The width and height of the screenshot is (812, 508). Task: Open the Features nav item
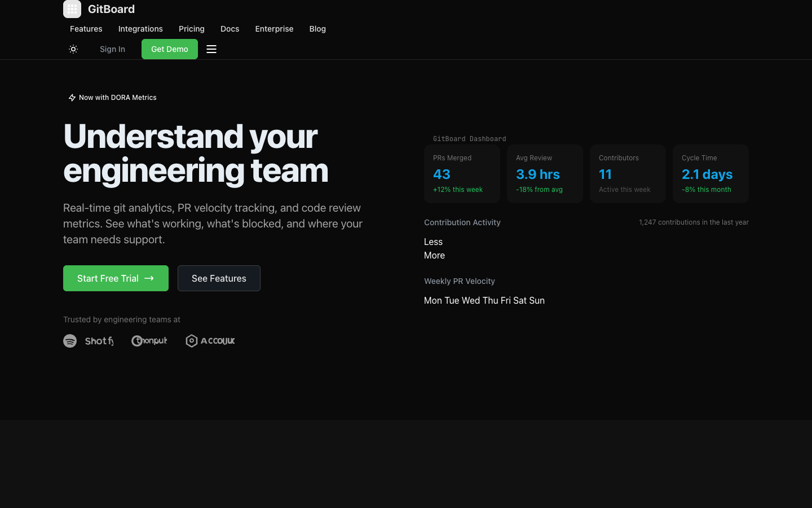(x=86, y=29)
